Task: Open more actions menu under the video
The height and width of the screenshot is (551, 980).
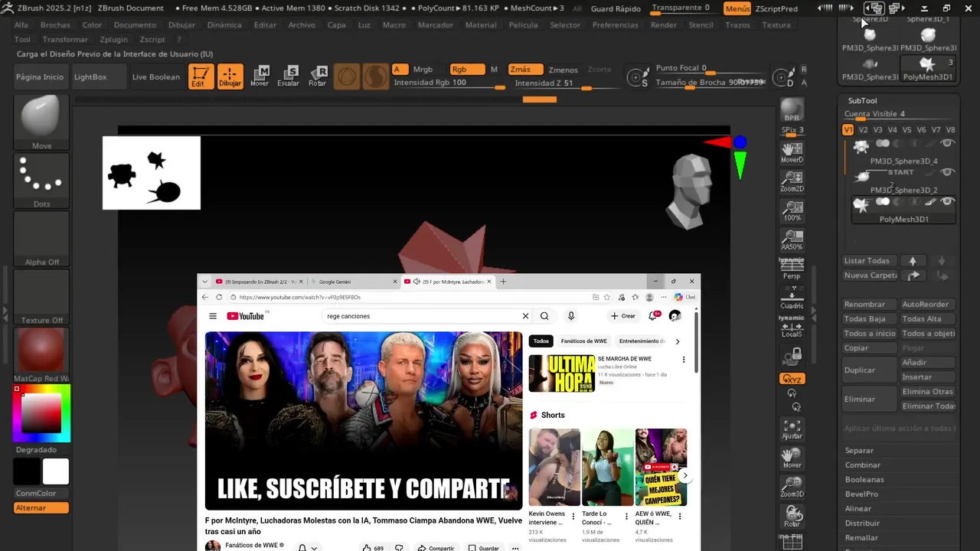Action: pos(515,548)
